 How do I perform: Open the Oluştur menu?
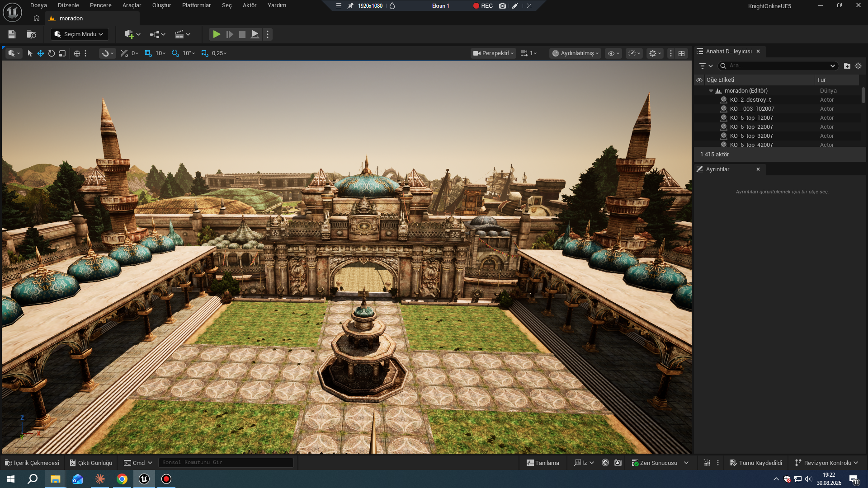[x=161, y=5]
